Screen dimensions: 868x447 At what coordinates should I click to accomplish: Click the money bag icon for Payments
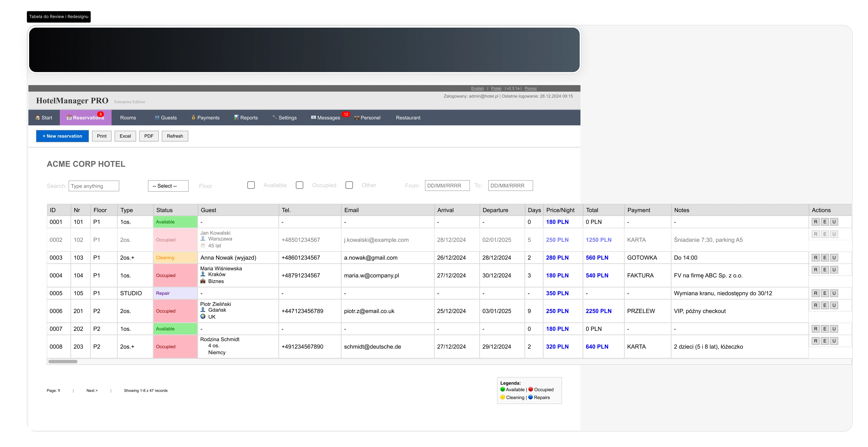(x=193, y=118)
